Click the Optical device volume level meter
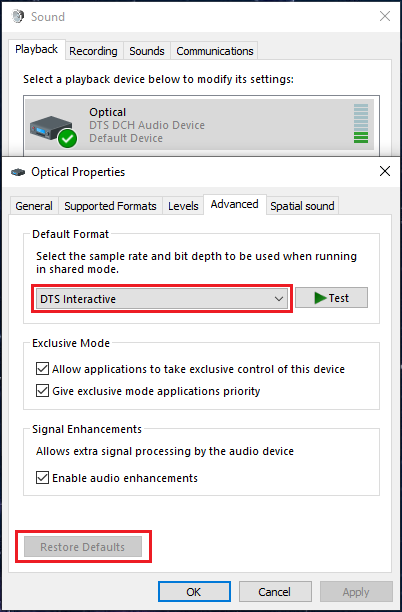This screenshot has width=402, height=612. click(x=361, y=124)
